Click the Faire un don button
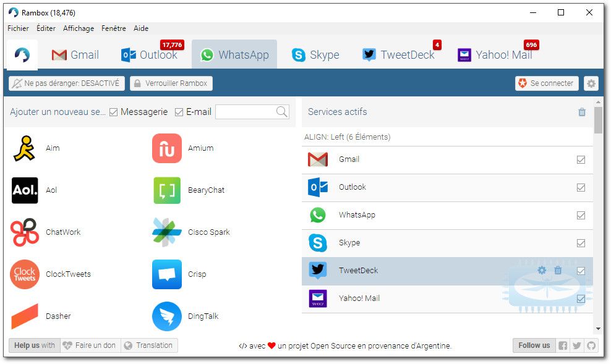This screenshot has width=611, height=364. pos(90,345)
